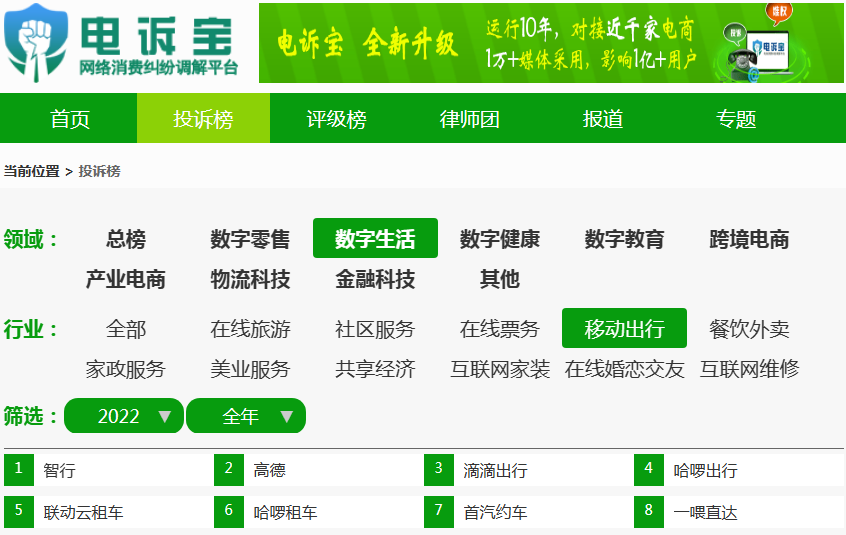Choose 其他 in the 领域 filter
846x535 pixels.
coord(500,279)
